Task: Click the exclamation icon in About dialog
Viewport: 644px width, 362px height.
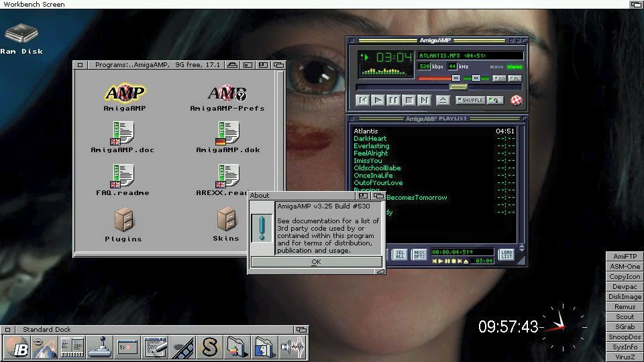Action: pos(262,228)
